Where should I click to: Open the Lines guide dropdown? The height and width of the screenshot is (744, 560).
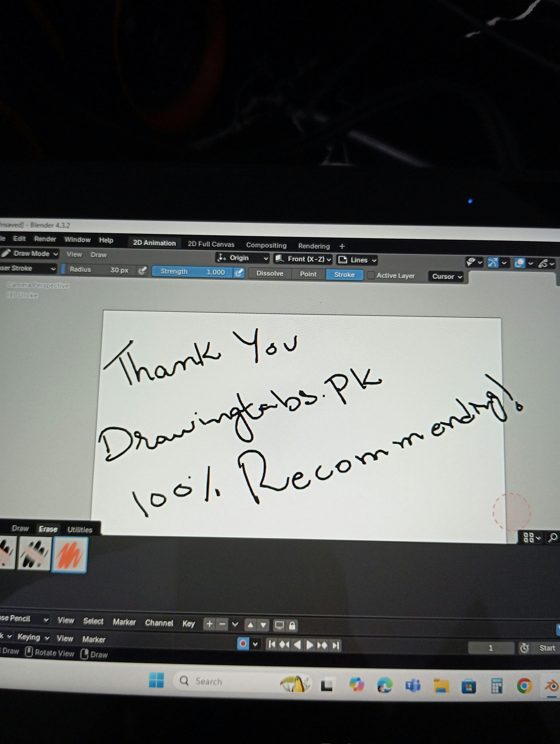click(357, 260)
